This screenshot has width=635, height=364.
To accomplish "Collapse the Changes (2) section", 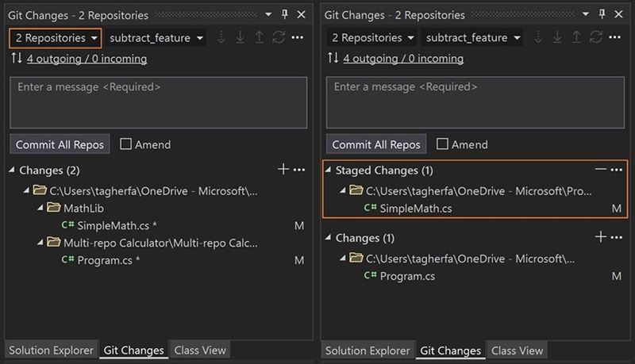I will click(x=12, y=171).
